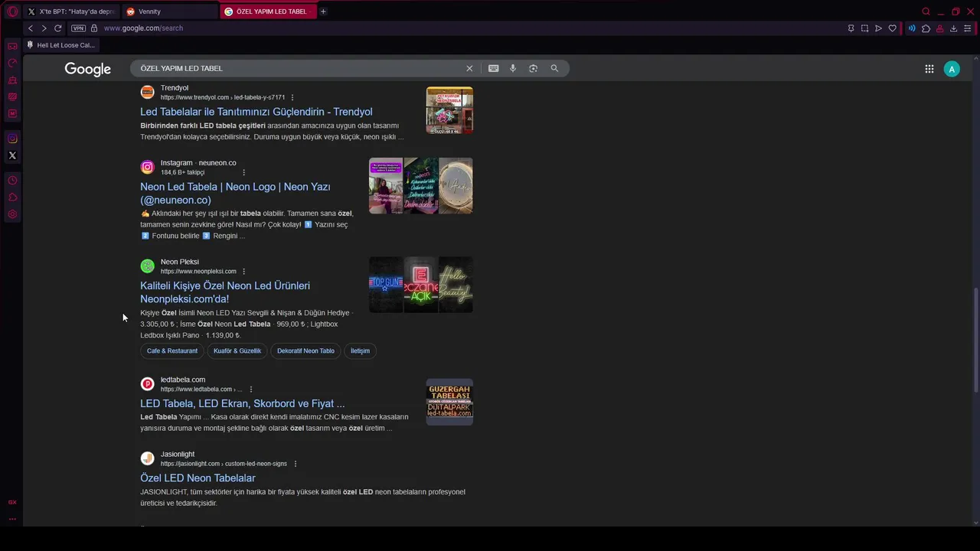Open the Dekoratif Neon Tablo sitelink chip
Viewport: 980px width, 551px height.
coord(305,350)
